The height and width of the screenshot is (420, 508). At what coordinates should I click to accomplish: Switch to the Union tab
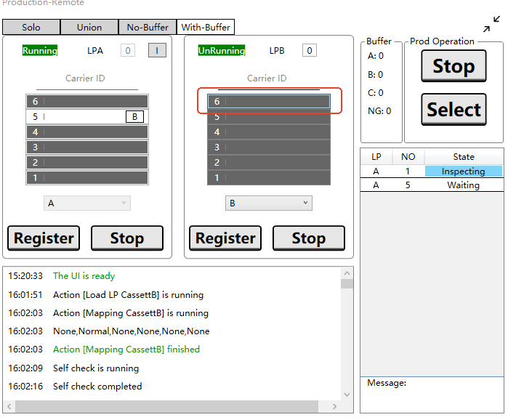(89, 27)
